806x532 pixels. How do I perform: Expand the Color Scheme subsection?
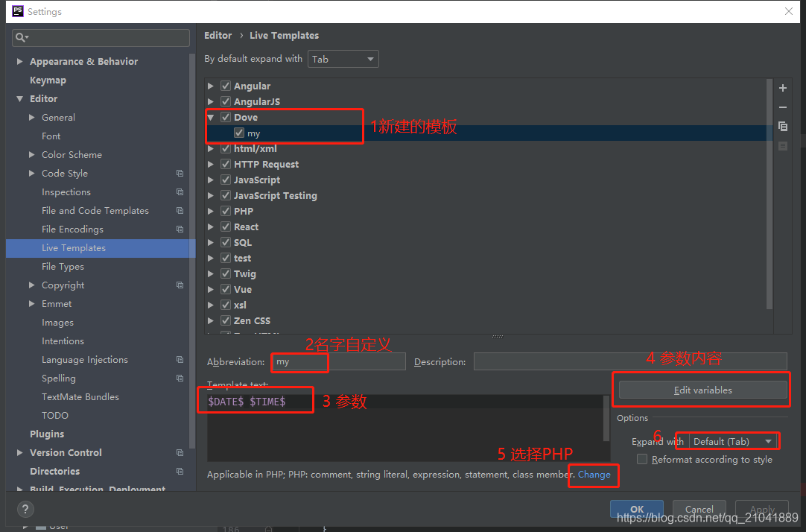tap(32, 154)
